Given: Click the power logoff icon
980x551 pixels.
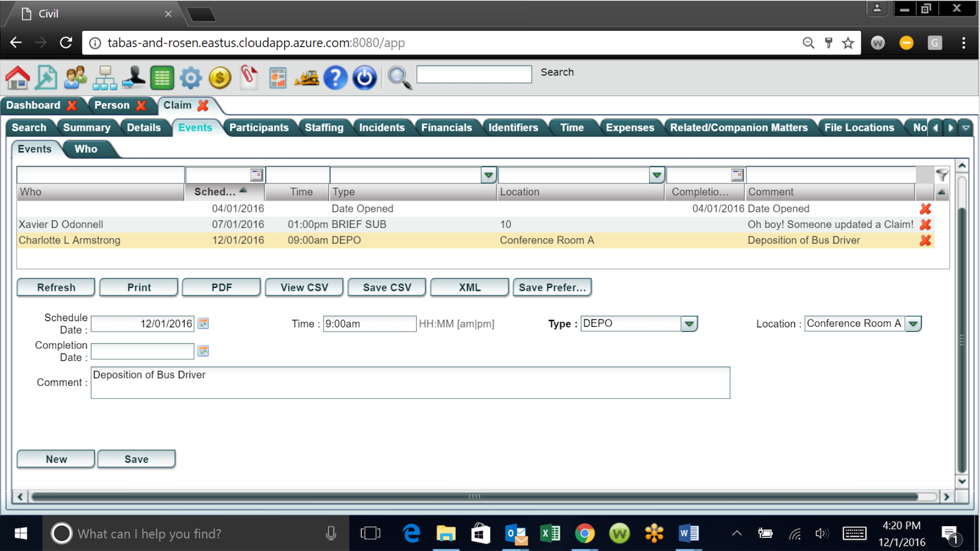Looking at the screenshot, I should coord(365,78).
